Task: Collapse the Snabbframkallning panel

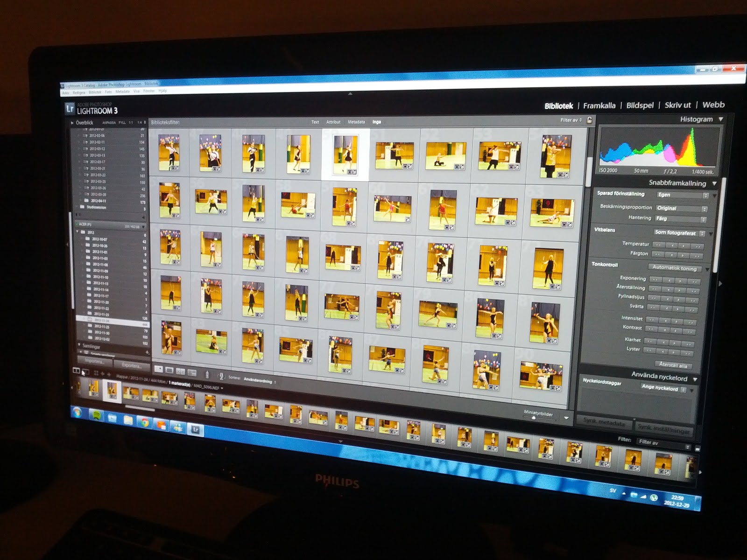Action: (x=714, y=184)
